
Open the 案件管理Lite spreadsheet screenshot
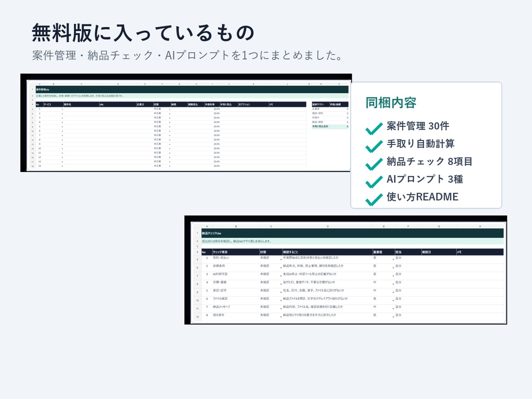[x=186, y=123]
